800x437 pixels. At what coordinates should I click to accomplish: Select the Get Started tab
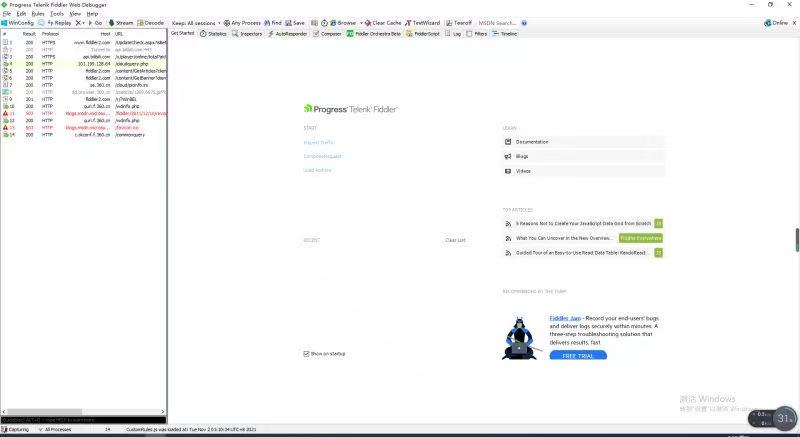[x=182, y=33]
